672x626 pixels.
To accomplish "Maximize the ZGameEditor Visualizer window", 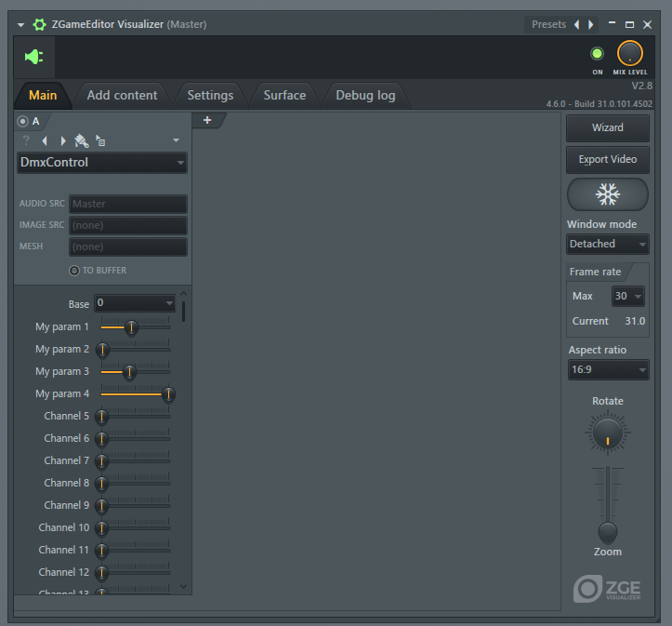I will [629, 24].
